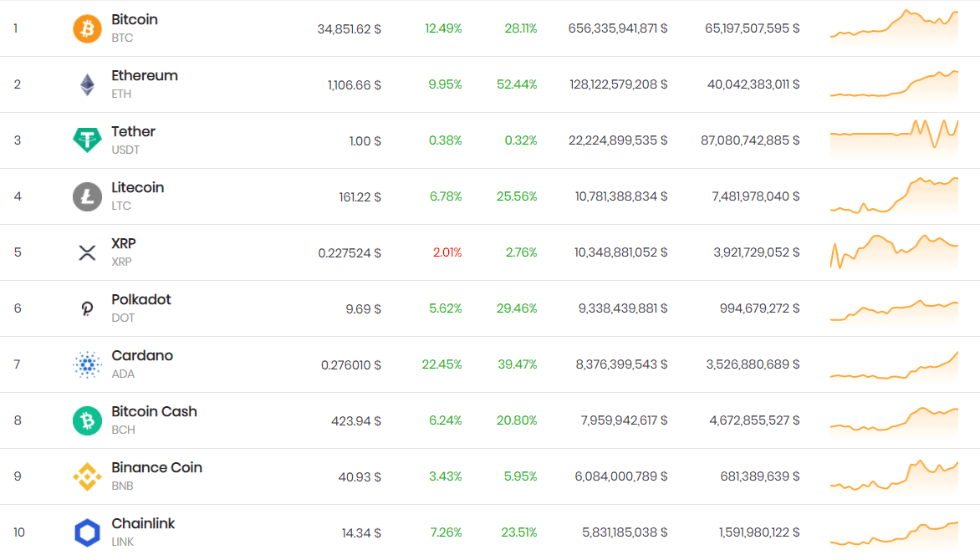980x560 pixels.
Task: Select the LINK ticker symbol
Action: coord(122,542)
